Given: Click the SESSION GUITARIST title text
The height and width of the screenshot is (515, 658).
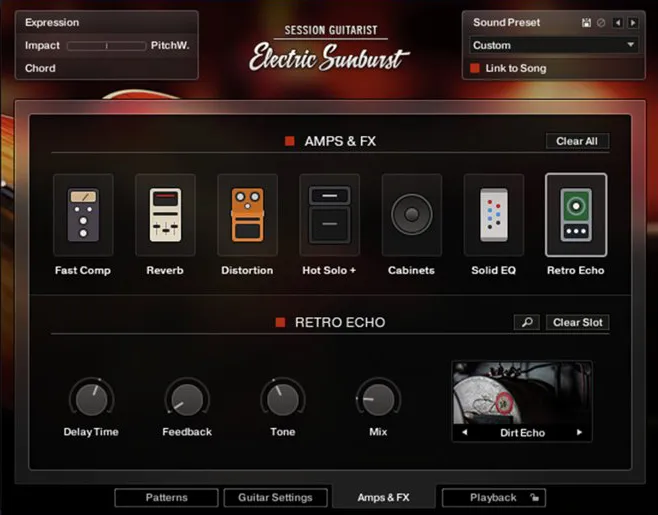Looking at the screenshot, I should 331,30.
